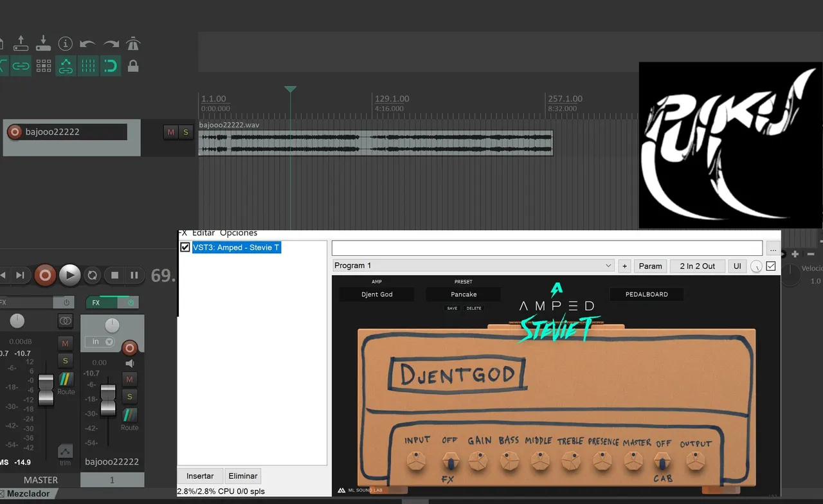Viewport: 823px width, 504px height.
Task: Toggle the metronome icon
Action: (133, 44)
